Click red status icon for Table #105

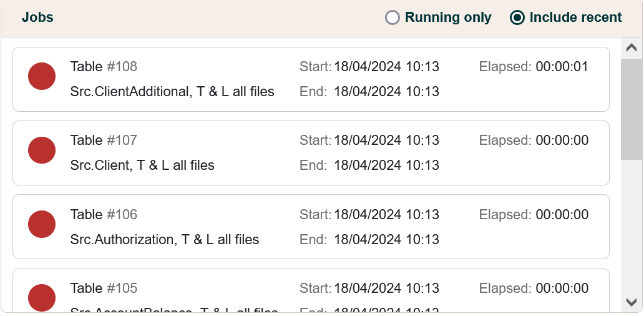click(42, 298)
